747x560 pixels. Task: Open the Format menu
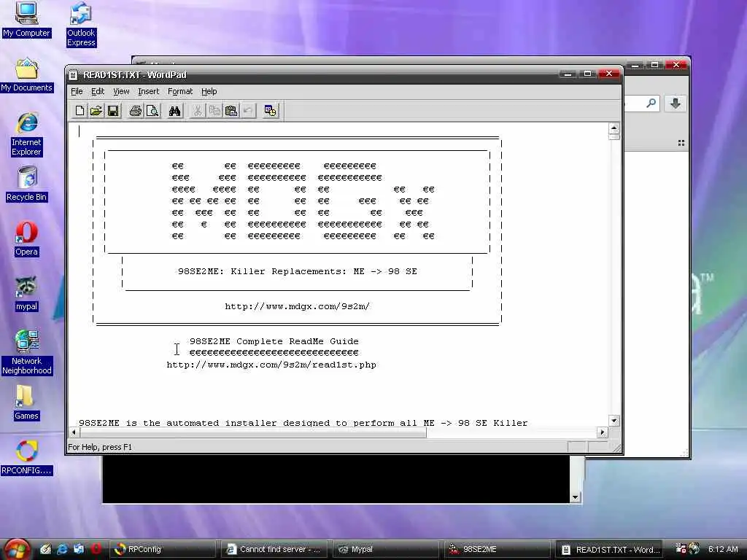point(180,91)
